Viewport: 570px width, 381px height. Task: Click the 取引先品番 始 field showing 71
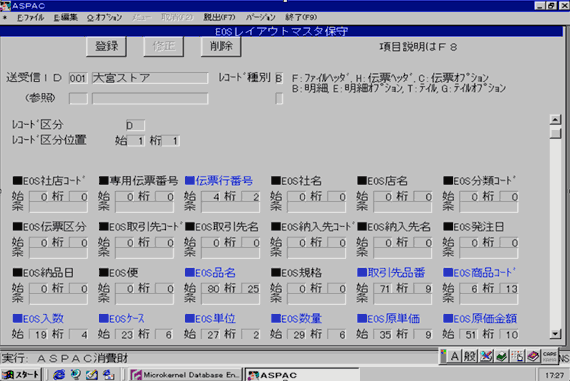click(383, 289)
